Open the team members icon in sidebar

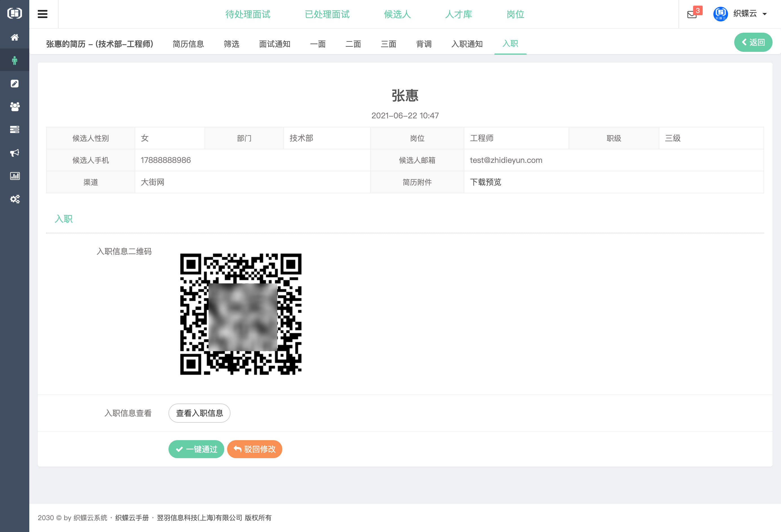pyautogui.click(x=14, y=107)
